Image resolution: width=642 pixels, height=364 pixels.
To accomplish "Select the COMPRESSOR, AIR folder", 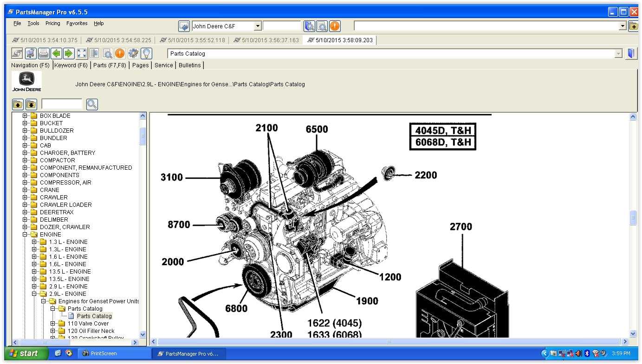I will [65, 183].
